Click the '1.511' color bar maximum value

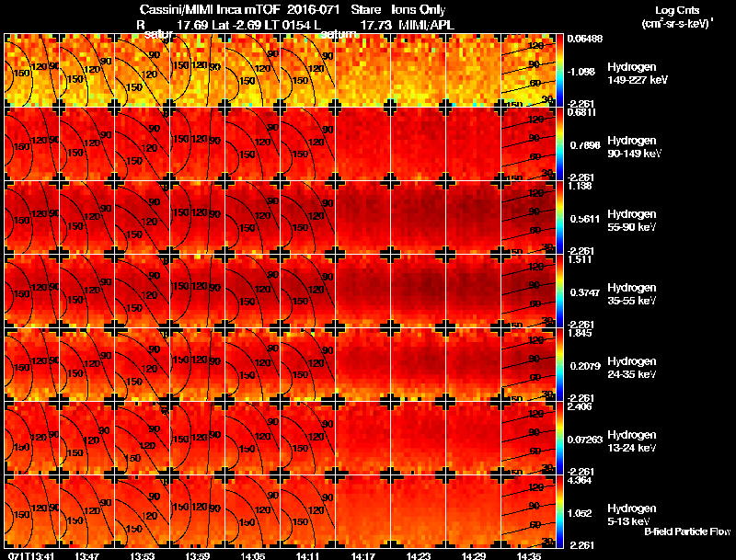(x=580, y=260)
